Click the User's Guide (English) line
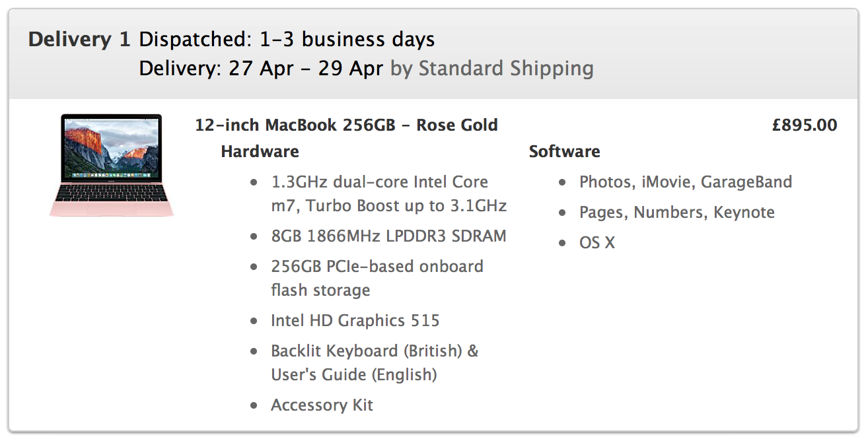Screen dimensions: 868x441 (353, 374)
